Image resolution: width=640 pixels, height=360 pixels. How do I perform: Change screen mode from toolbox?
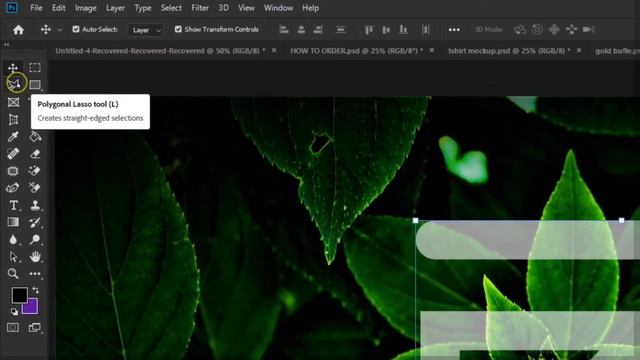pos(35,327)
